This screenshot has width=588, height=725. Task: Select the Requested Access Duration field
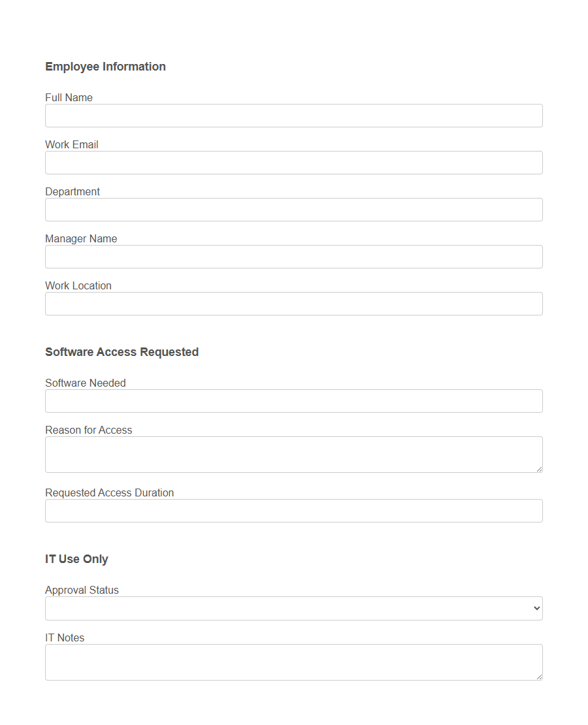pos(293,511)
